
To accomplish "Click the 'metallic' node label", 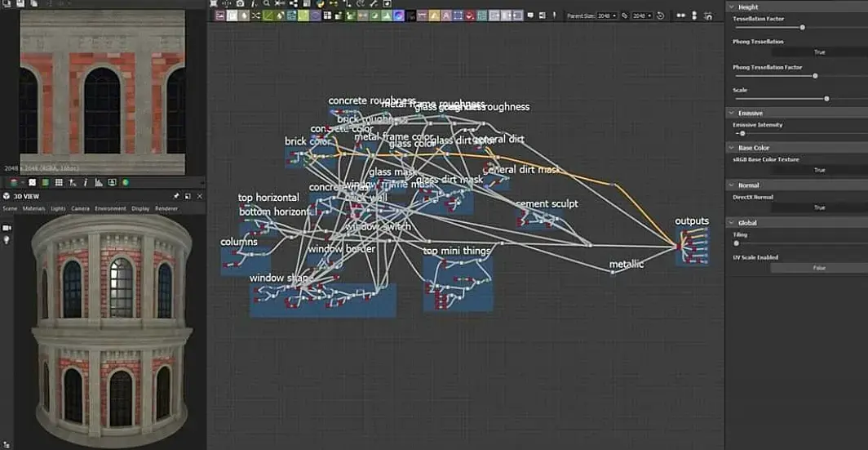I will (x=626, y=265).
